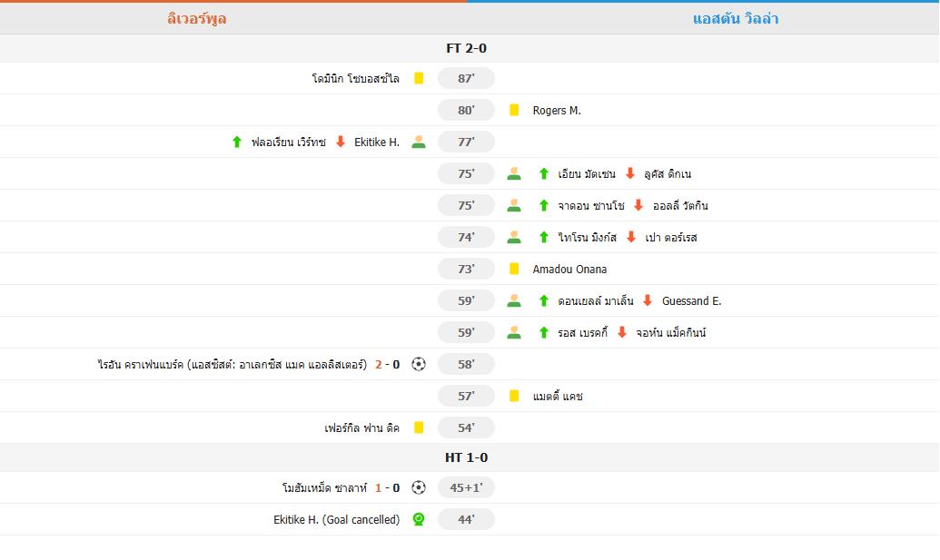Click the yellow card icon at 54'
Screen dimensions: 940x560
[419, 427]
